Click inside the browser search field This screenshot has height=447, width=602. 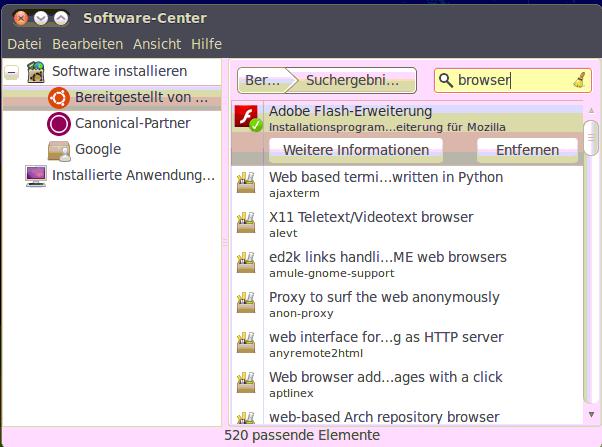[510, 80]
